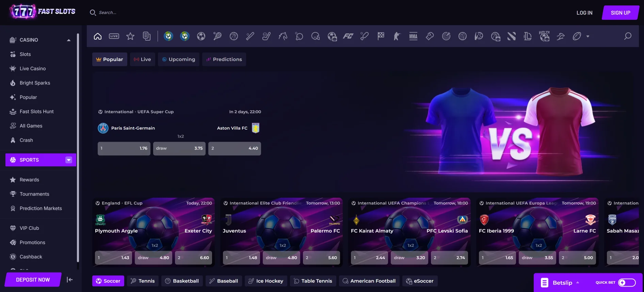The image size is (644, 292).
Task: Select the gray soccer ball sport icon
Action: click(201, 36)
